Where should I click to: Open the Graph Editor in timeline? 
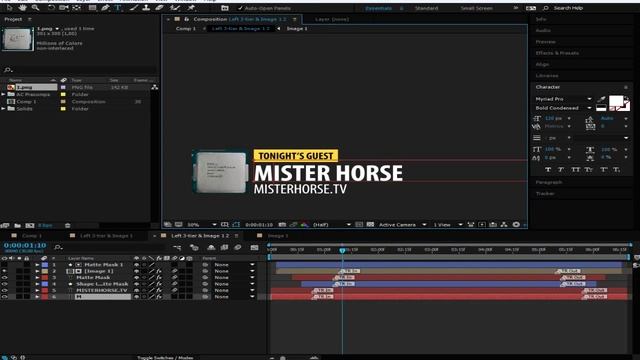click(254, 247)
